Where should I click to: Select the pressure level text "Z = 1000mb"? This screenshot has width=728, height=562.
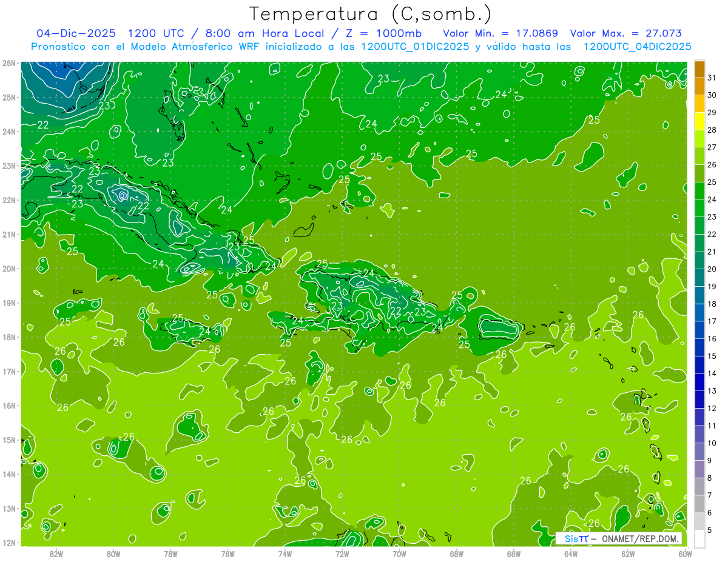coord(383,33)
